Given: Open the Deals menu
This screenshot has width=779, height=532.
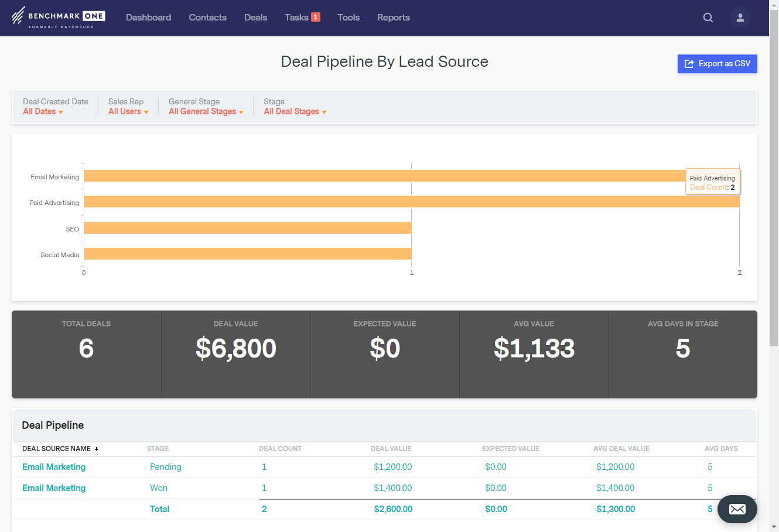Looking at the screenshot, I should pos(255,18).
